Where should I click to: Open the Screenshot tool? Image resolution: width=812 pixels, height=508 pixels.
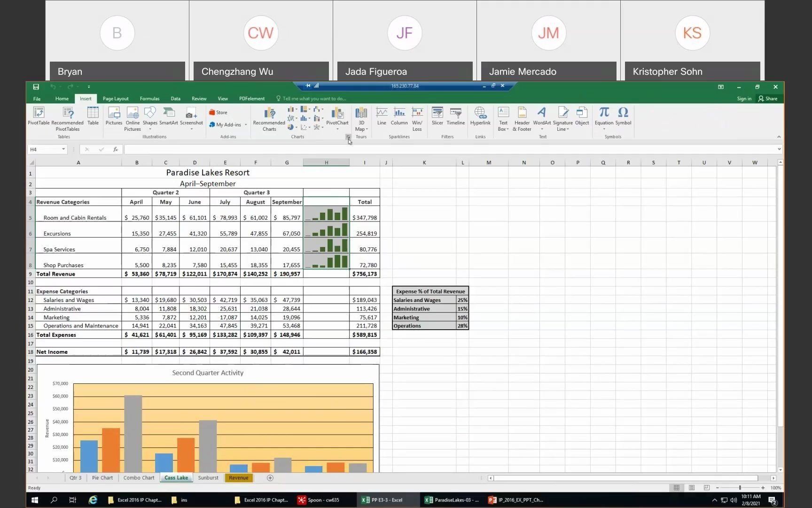[191, 119]
